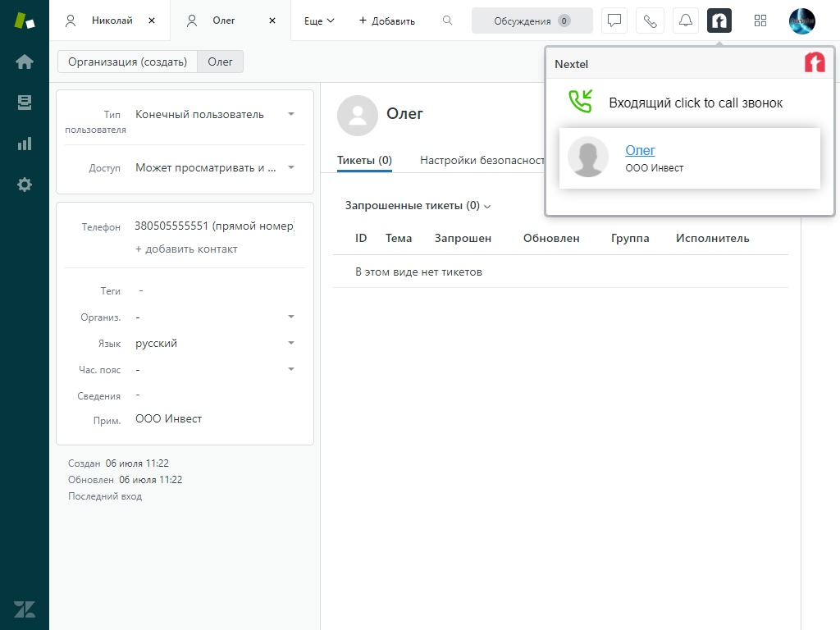
Task: Open the chat bubble icon
Action: (x=614, y=21)
